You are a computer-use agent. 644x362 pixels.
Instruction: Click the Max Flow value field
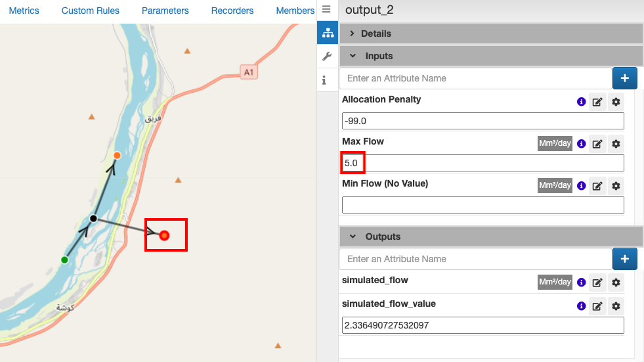click(483, 163)
